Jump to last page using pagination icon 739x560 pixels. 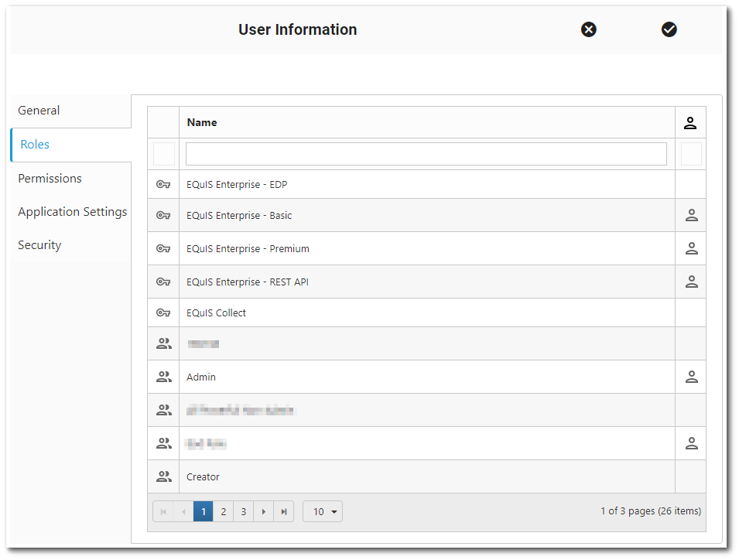tap(284, 511)
